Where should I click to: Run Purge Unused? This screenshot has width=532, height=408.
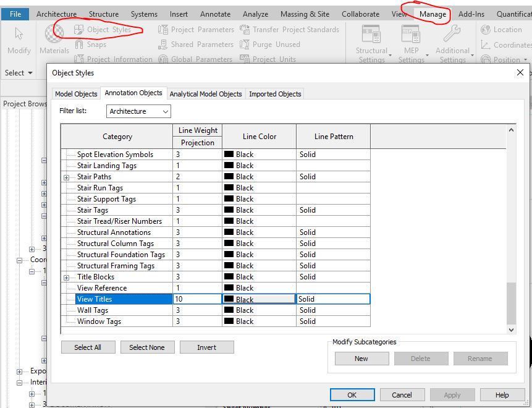[269, 44]
